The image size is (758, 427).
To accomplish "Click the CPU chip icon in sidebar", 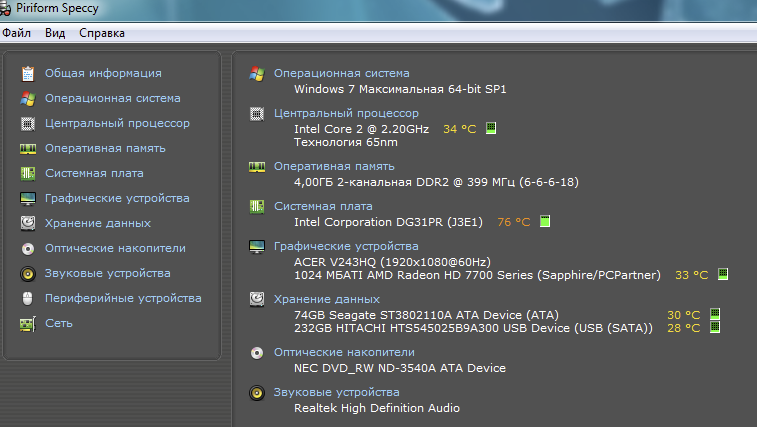I will point(28,124).
